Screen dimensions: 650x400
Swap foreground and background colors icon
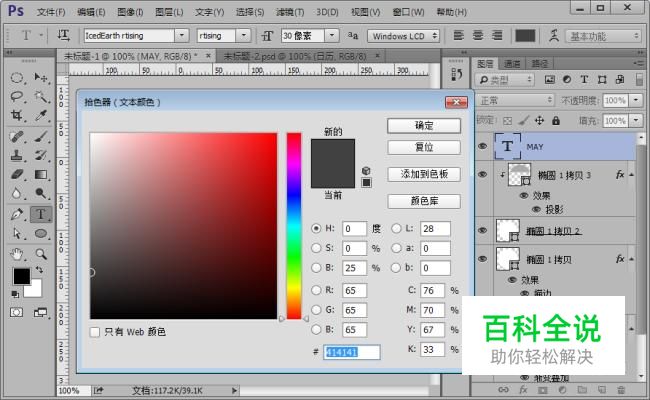39,270
